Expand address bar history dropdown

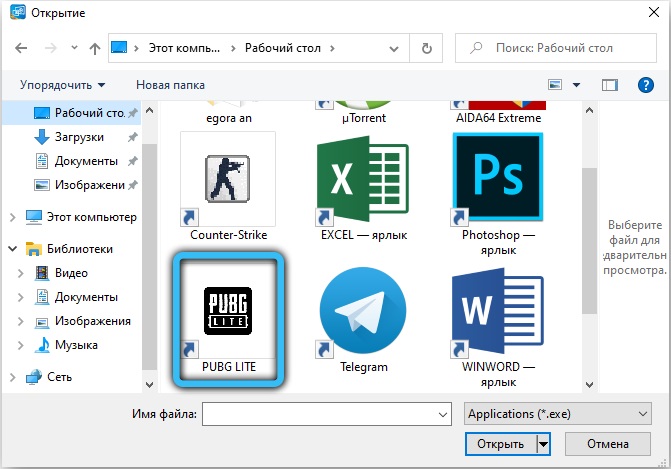[x=394, y=49]
